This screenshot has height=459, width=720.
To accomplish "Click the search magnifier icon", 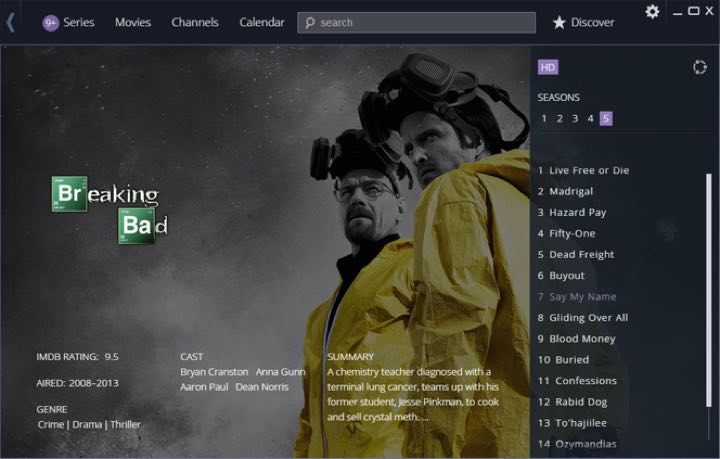I will pos(311,22).
